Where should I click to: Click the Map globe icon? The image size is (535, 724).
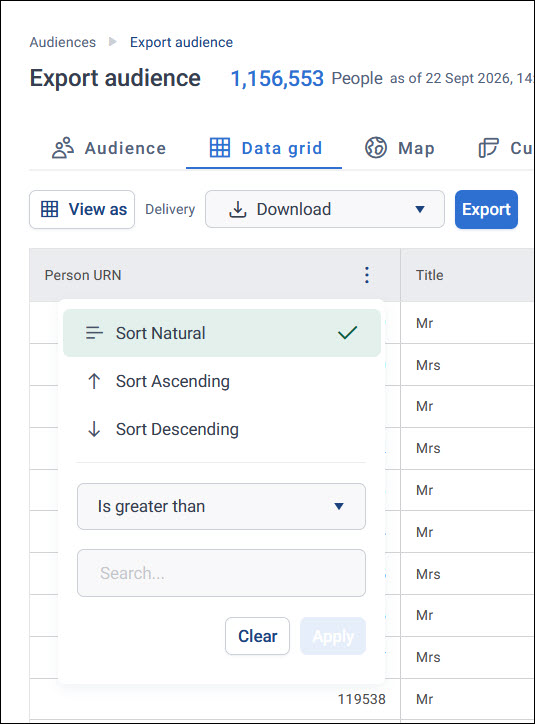pos(376,148)
